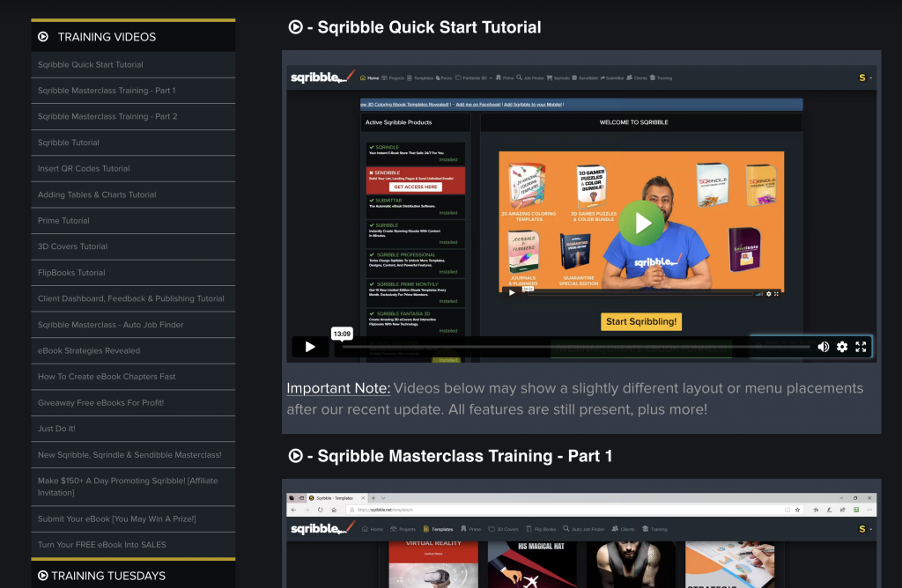
Task: Open the Masterclass Part 1 video thumbnail
Action: [x=581, y=540]
